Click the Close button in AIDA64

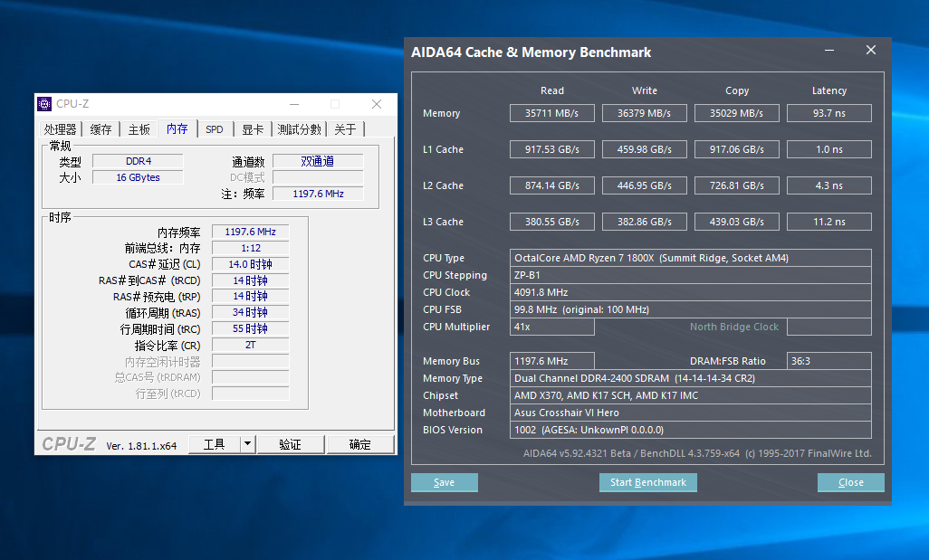point(850,482)
